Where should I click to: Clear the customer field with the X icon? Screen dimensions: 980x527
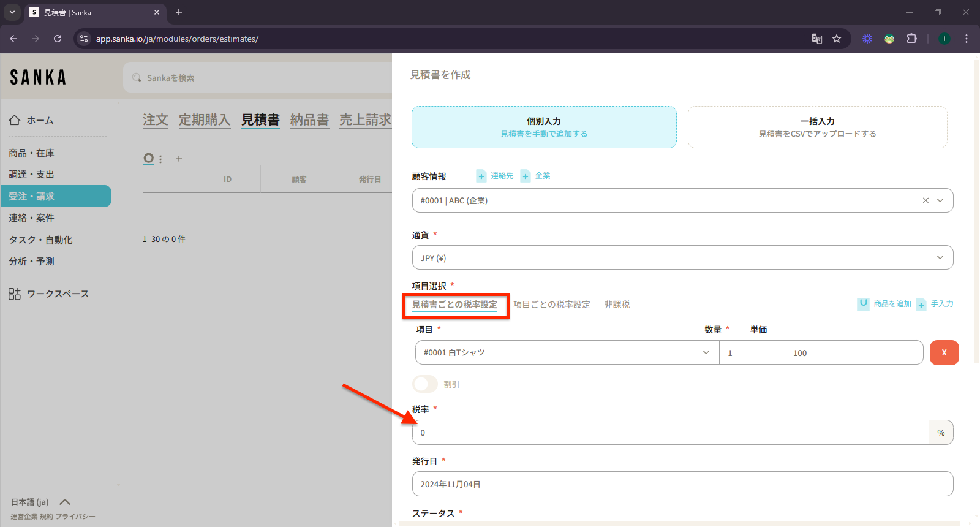click(x=925, y=200)
